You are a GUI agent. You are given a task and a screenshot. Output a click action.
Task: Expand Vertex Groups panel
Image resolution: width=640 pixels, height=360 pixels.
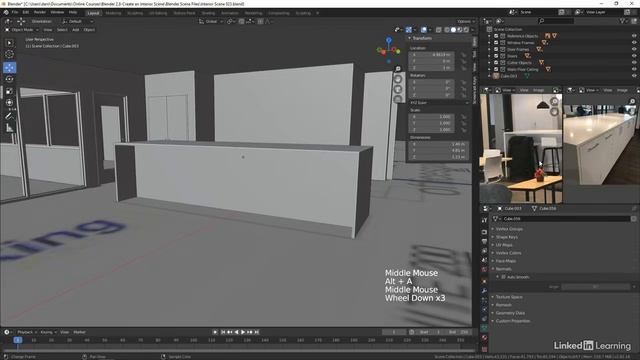point(509,229)
